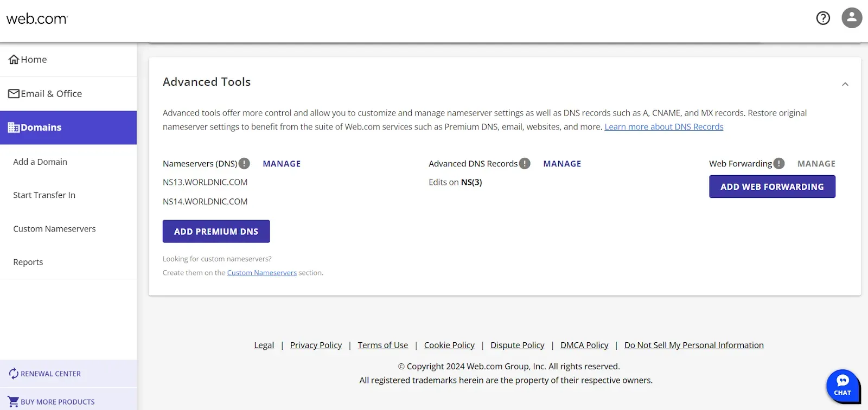Image resolution: width=868 pixels, height=410 pixels.
Task: Select the NS13.WORLDNIC.COM nameserver text
Action: tap(205, 182)
